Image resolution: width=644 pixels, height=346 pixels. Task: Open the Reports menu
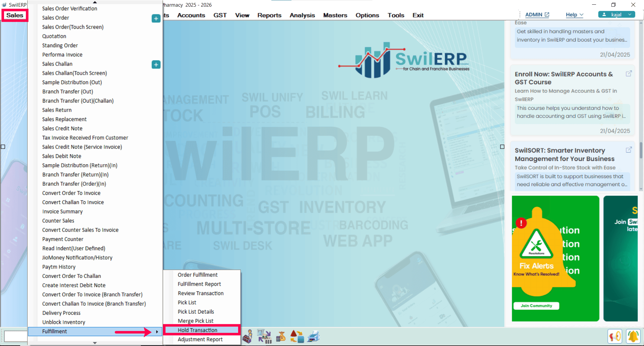[x=269, y=15]
